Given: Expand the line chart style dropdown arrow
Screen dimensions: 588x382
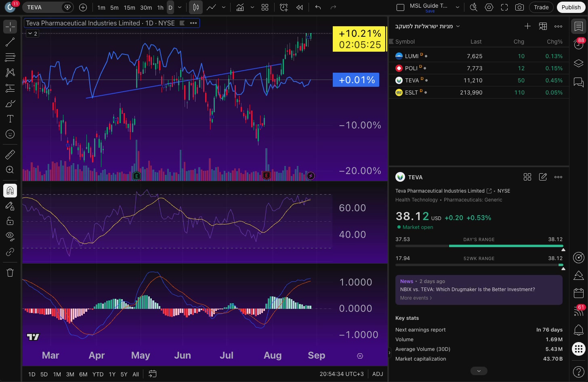Looking at the screenshot, I should (x=224, y=7).
